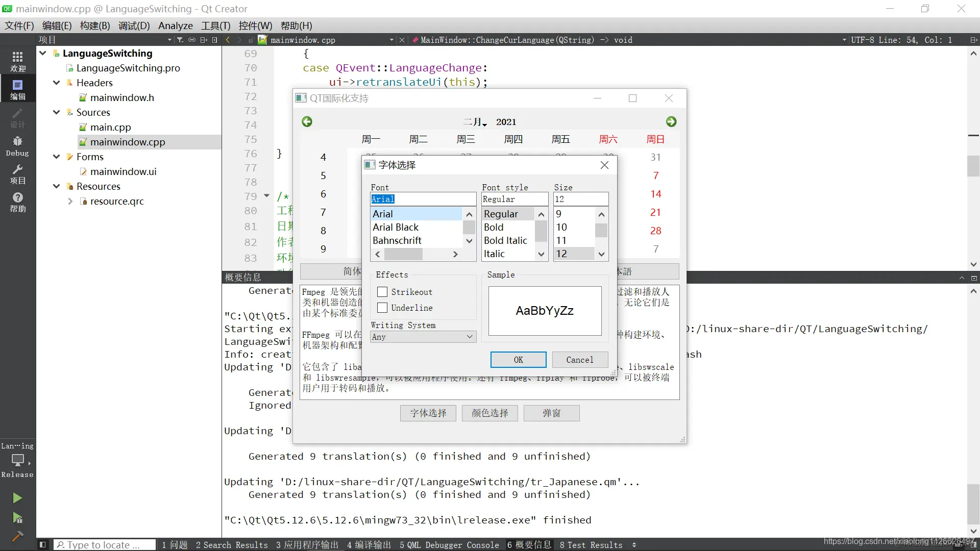Expand the resource.qrc tree node
The image size is (980, 551).
[70, 202]
